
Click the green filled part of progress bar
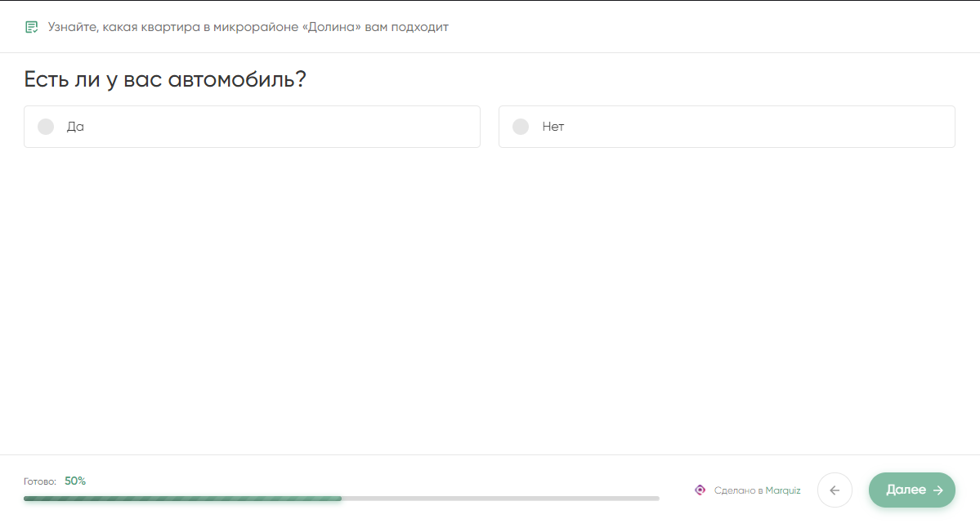(x=182, y=499)
